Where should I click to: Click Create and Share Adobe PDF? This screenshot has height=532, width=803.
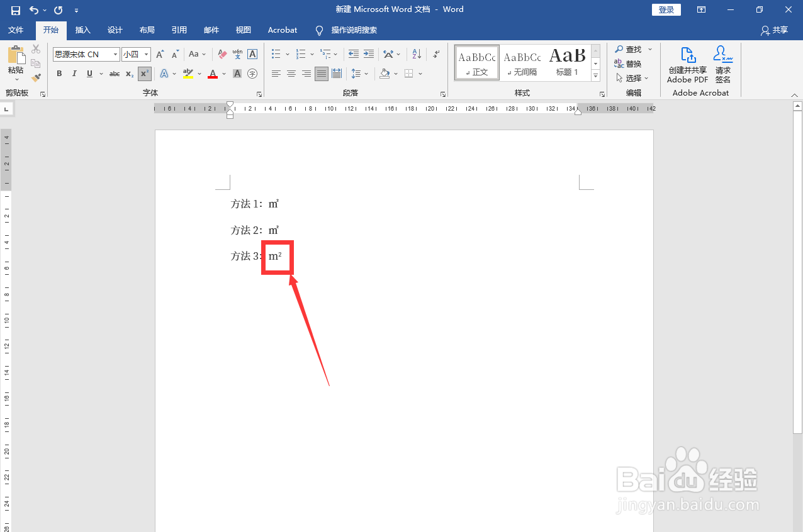click(x=688, y=64)
